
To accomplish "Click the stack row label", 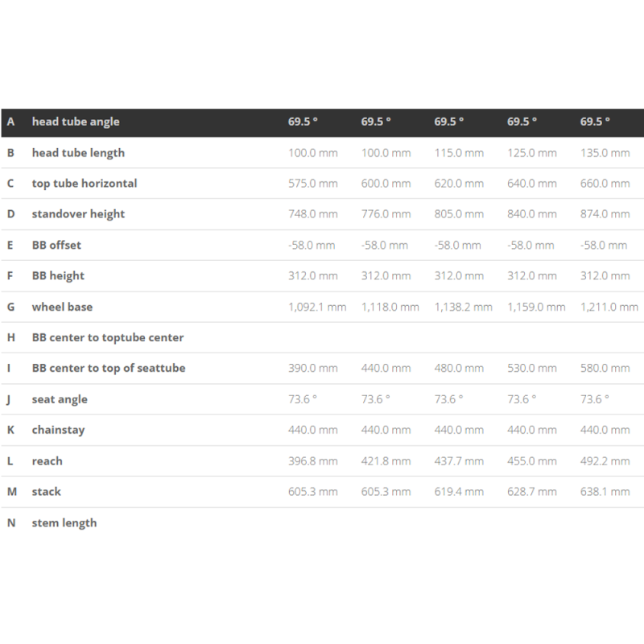I will (46, 492).
